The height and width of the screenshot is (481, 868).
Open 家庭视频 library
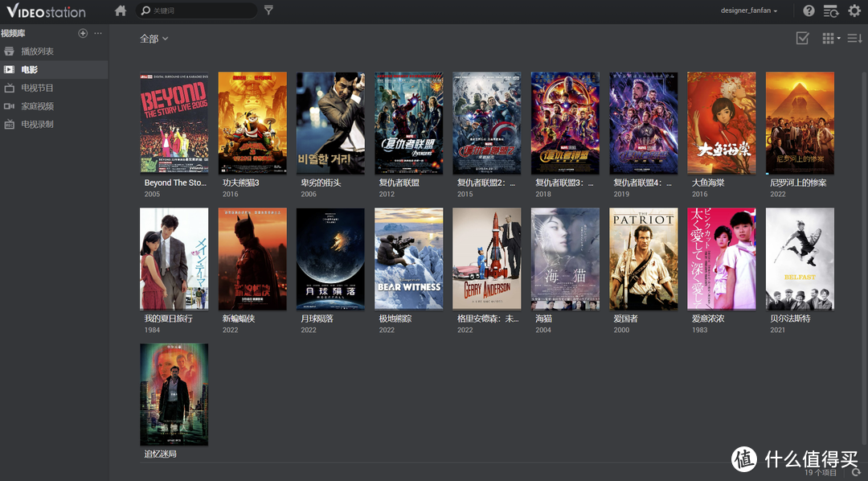(x=37, y=106)
